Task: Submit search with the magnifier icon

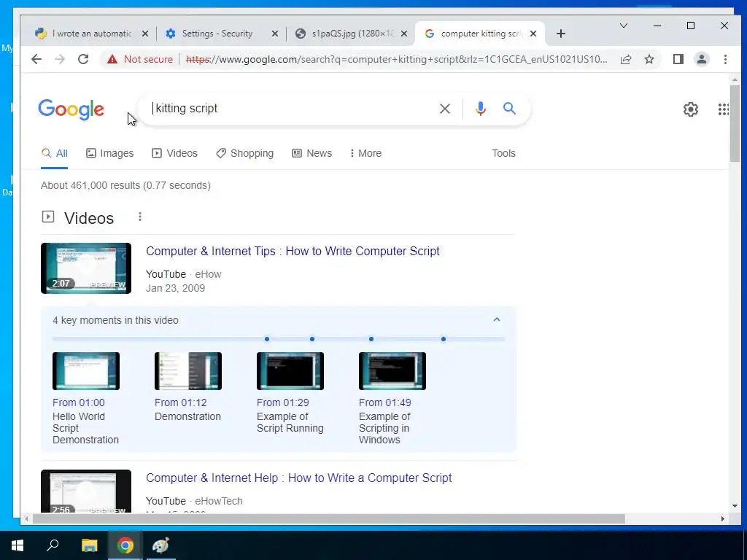Action: point(509,108)
